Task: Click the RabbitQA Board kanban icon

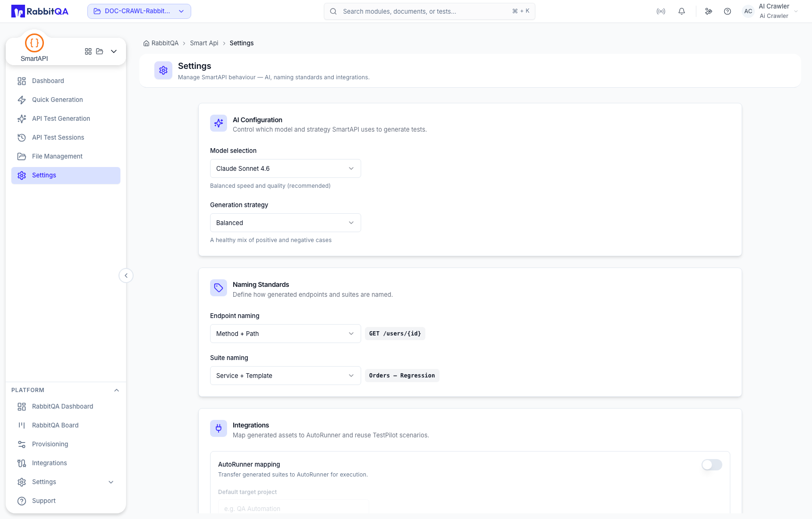Action: click(x=22, y=426)
